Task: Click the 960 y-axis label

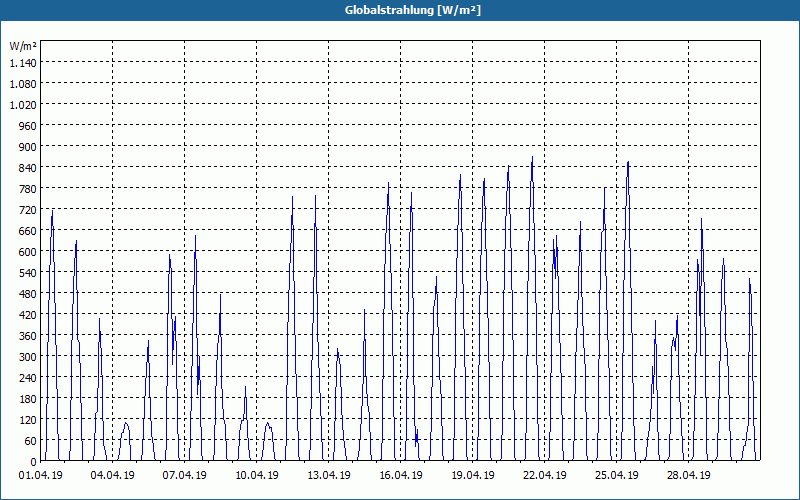Action: point(29,126)
